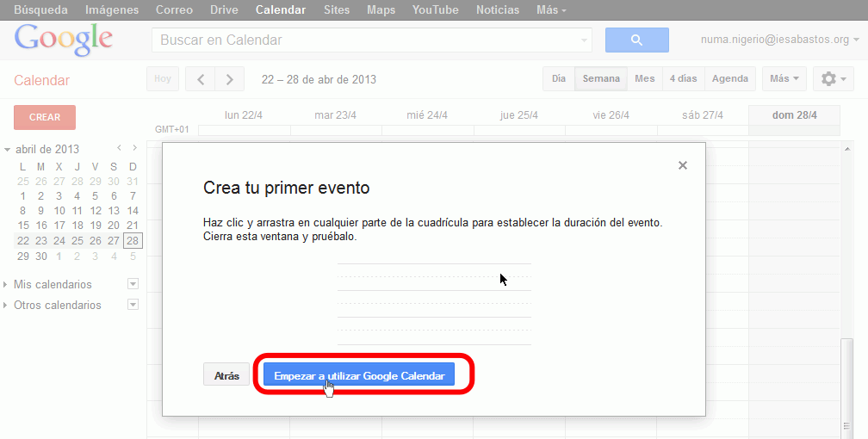This screenshot has height=439, width=868.
Task: Select day 10 in mini calendar
Action: point(59,210)
